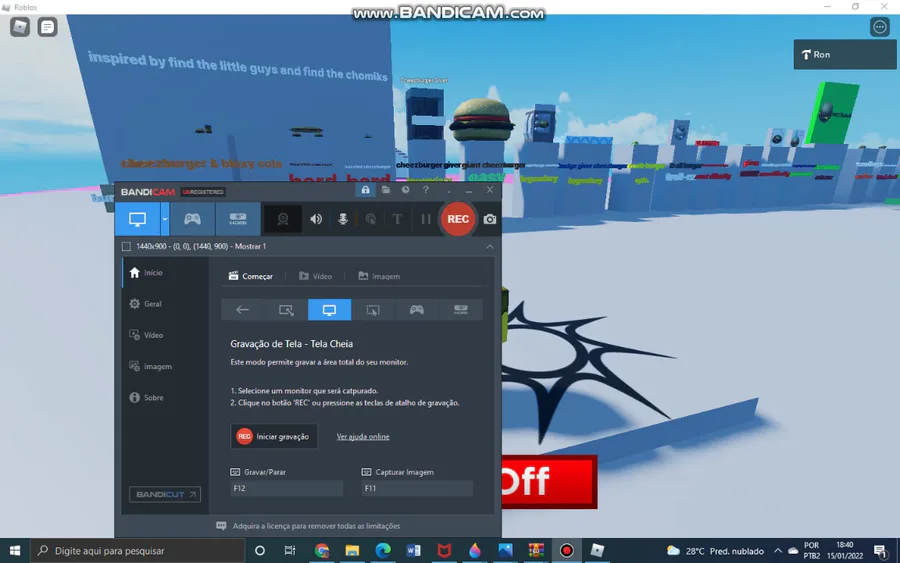Click the BANDICUT button
This screenshot has width=900, height=563.
165,494
